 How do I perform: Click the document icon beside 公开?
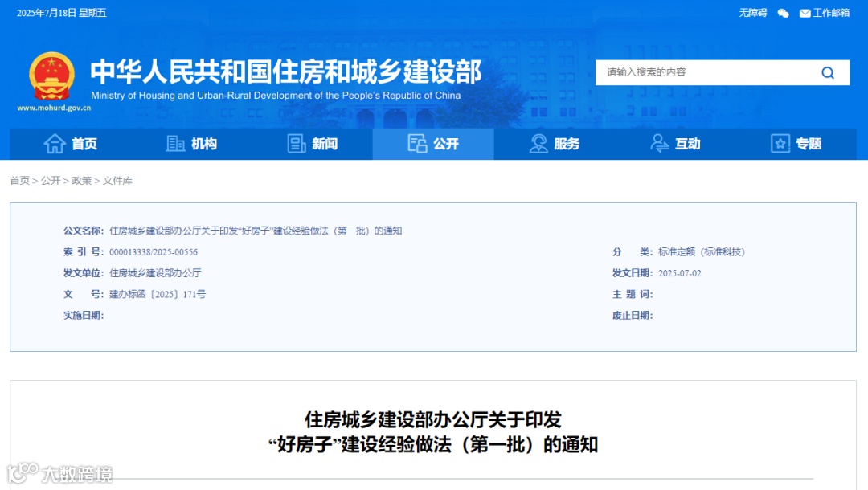417,144
